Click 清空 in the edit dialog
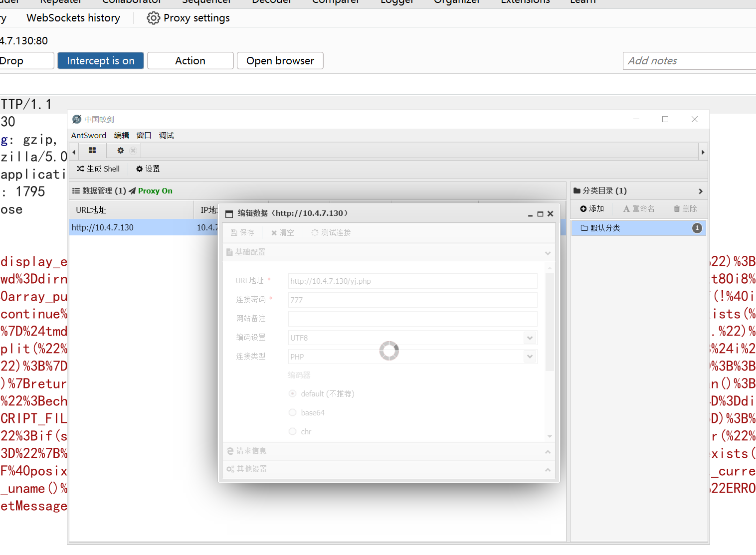 (283, 233)
